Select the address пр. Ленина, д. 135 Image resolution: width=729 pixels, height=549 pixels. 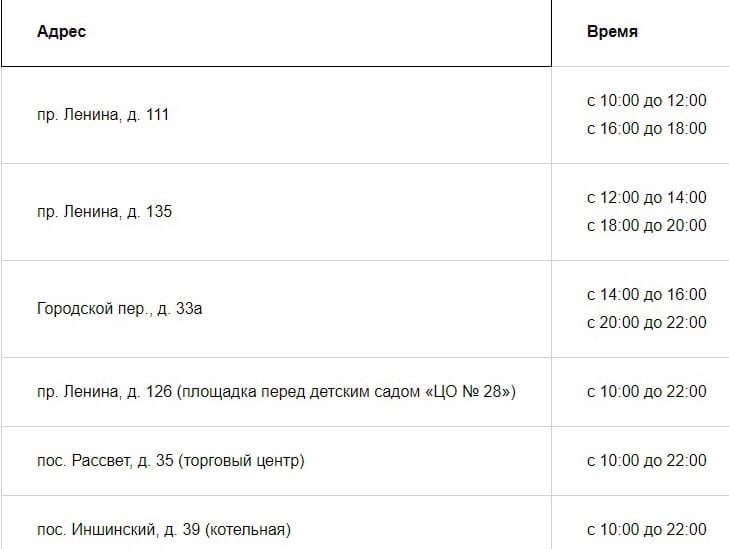(x=104, y=212)
